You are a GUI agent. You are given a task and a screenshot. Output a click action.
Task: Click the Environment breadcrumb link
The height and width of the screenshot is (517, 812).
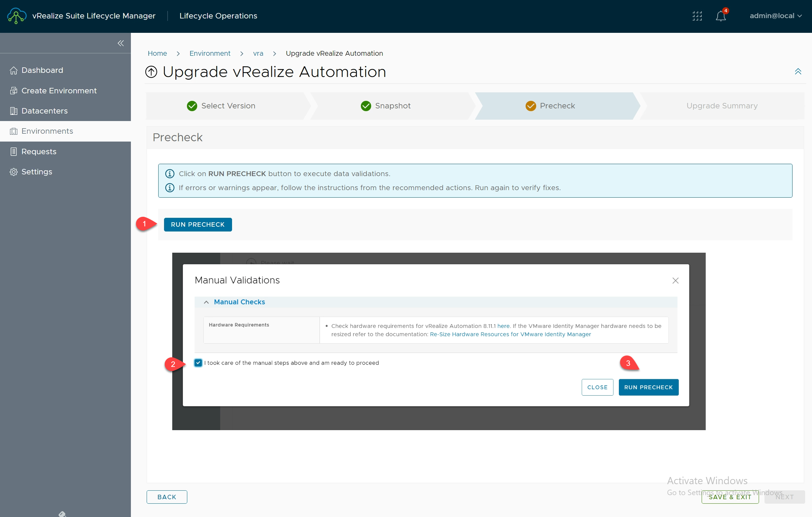[210, 53]
